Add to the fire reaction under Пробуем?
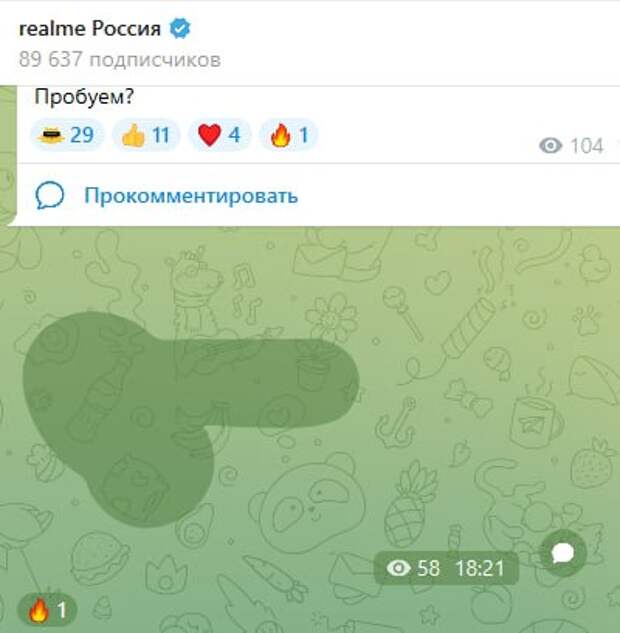Screen dimensions: 620x633 (289, 135)
